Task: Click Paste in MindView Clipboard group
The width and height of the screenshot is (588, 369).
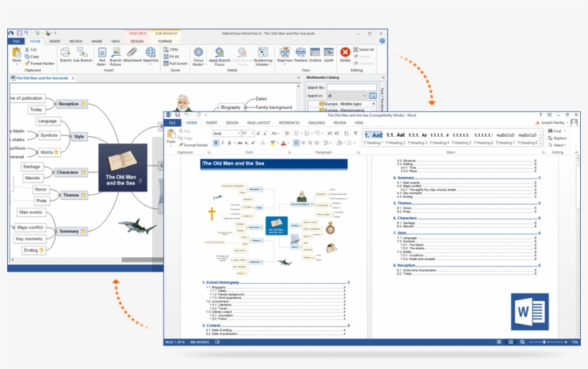Action: point(17,55)
